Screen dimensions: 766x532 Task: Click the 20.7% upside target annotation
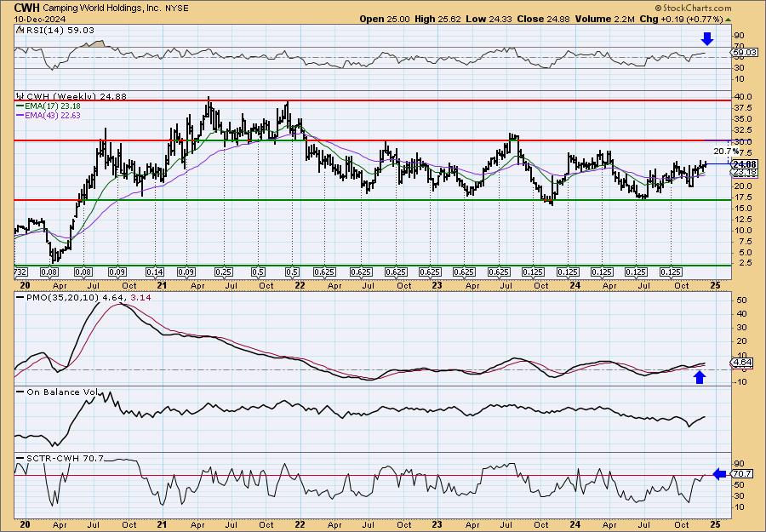click(x=725, y=151)
